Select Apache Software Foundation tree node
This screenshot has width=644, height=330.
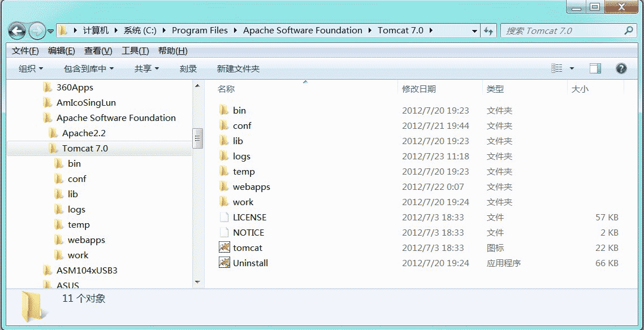point(116,118)
